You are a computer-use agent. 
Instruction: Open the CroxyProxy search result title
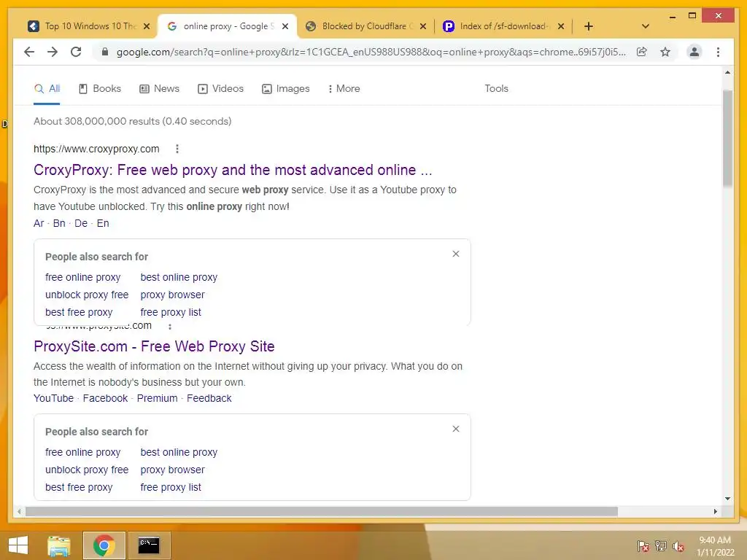click(233, 170)
